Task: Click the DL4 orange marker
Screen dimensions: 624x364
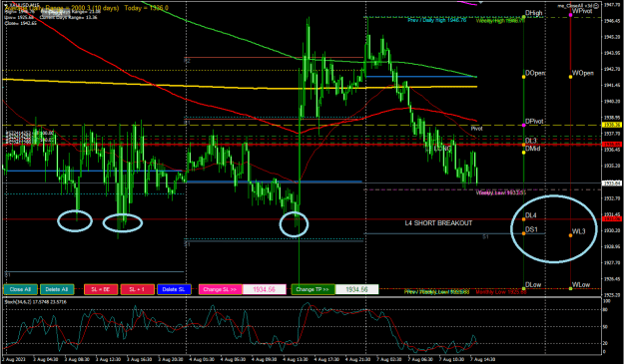Action: pyautogui.click(x=524, y=219)
